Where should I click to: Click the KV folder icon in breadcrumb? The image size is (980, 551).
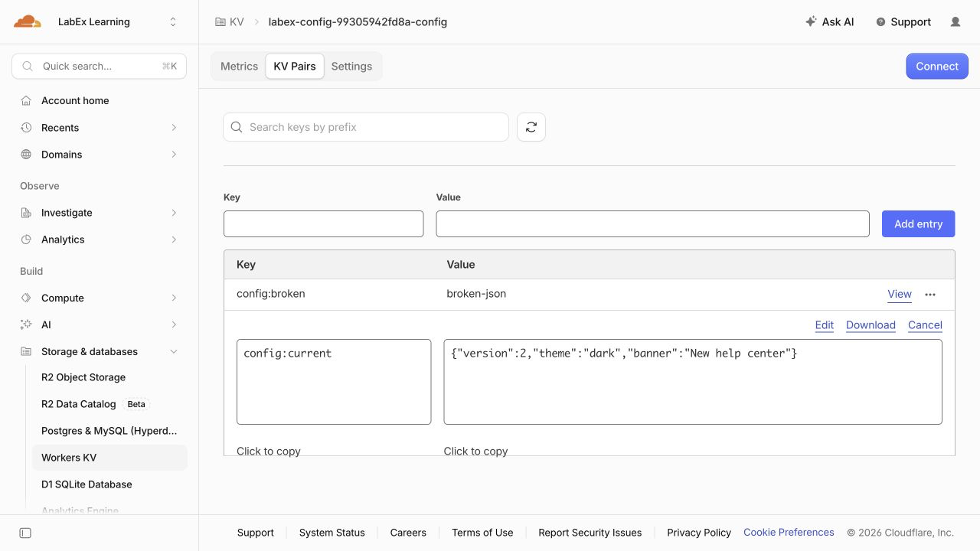point(220,22)
